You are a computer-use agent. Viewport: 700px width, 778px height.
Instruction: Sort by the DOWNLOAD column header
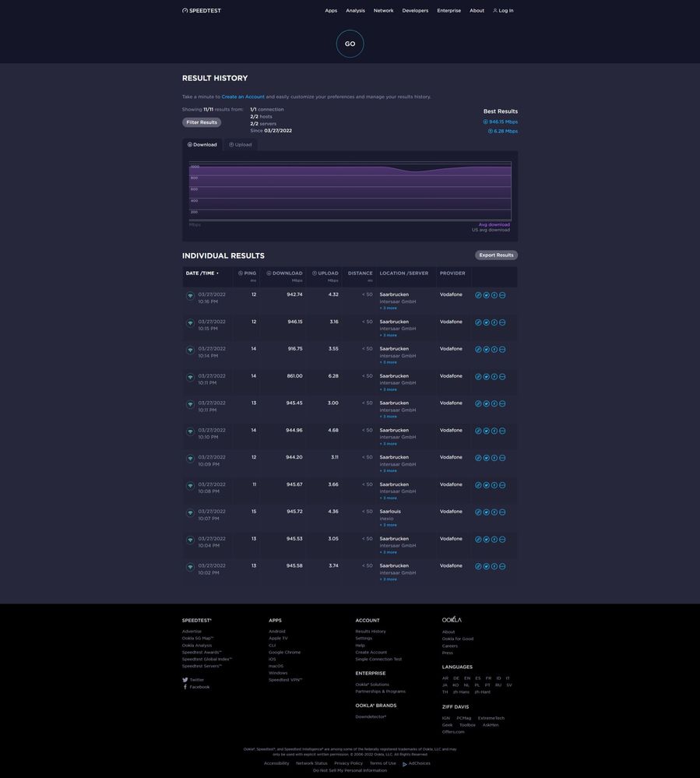point(284,273)
